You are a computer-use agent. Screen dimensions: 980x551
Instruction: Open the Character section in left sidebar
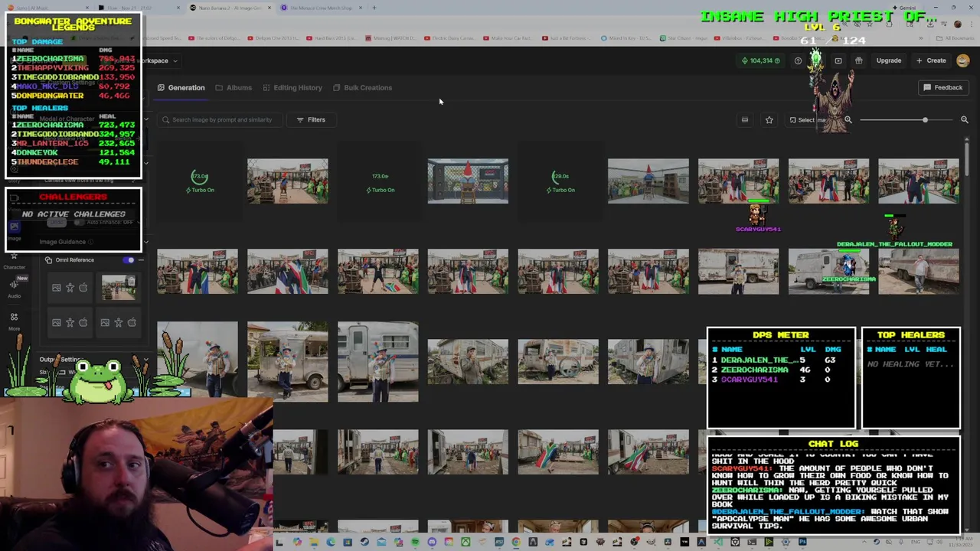tap(14, 260)
